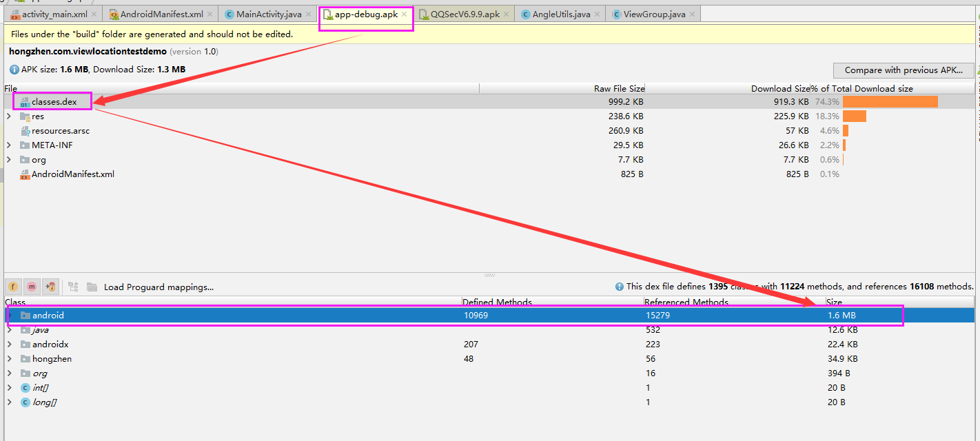The height and width of the screenshot is (441, 980).
Task: Switch to the ViewGroup.java tab
Action: click(653, 12)
